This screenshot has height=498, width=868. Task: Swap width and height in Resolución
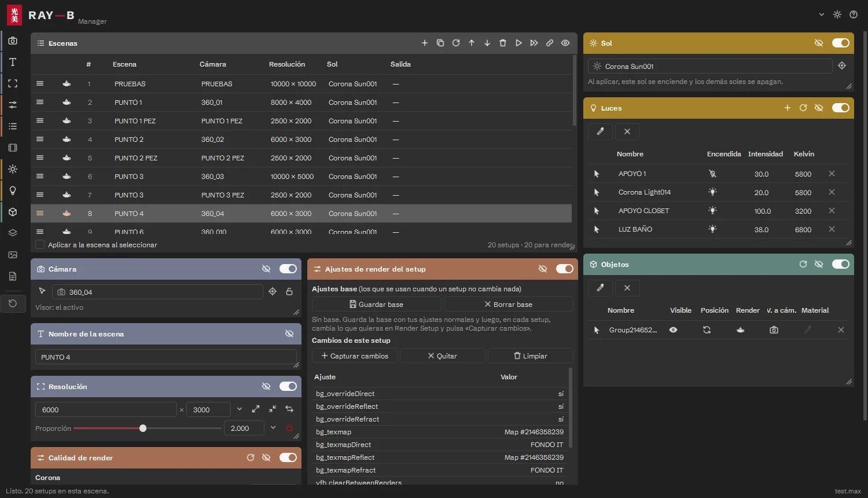pyautogui.click(x=289, y=409)
